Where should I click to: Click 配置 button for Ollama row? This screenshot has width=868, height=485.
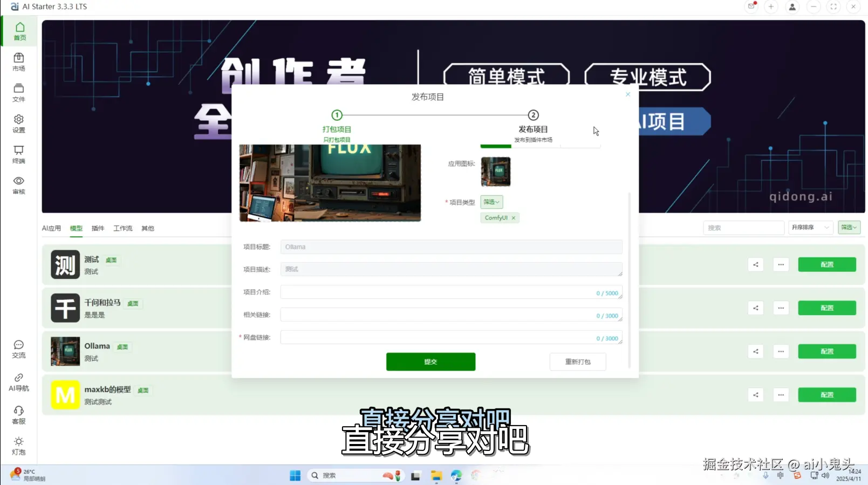coord(827,351)
